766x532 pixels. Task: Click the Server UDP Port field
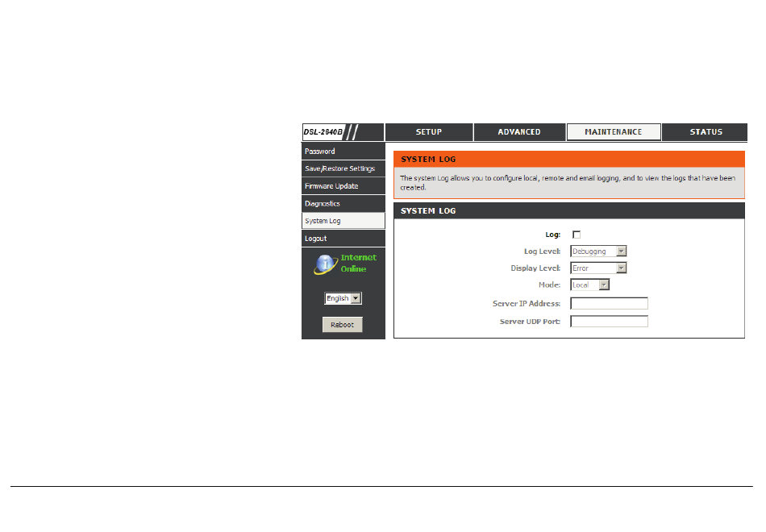(x=610, y=322)
